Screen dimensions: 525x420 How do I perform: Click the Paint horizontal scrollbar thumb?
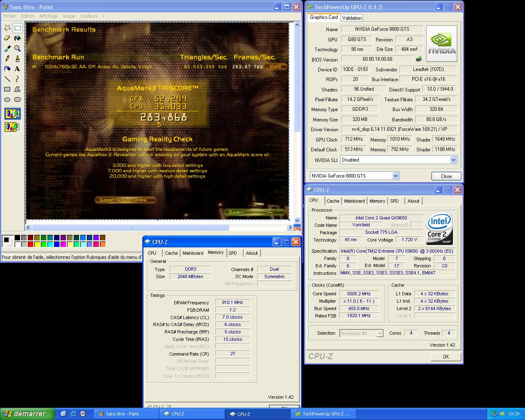point(130,227)
